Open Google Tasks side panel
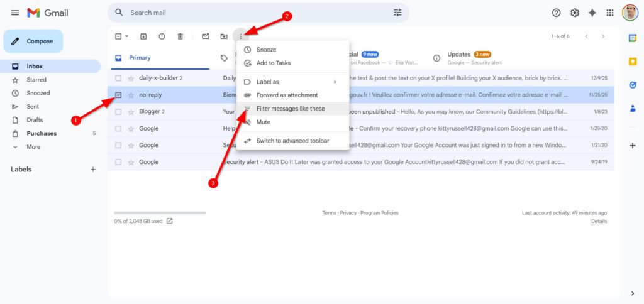This screenshot has width=644, height=304. pyautogui.click(x=633, y=85)
